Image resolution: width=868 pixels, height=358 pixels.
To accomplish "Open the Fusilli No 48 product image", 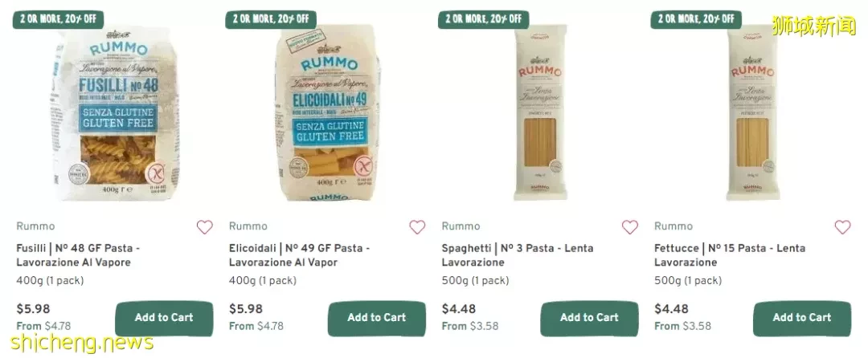I will pyautogui.click(x=117, y=114).
